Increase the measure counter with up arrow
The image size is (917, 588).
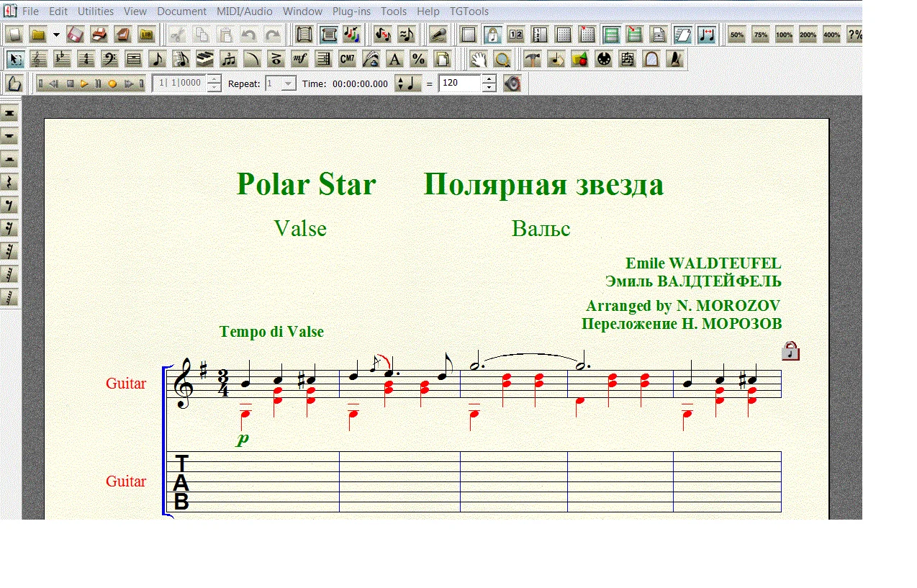[213, 79]
